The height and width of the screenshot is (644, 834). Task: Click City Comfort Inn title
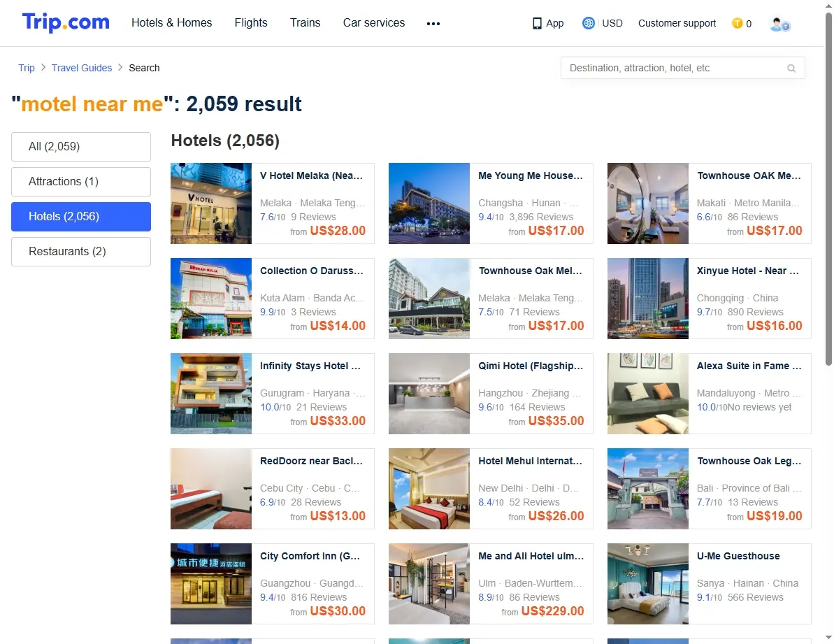pos(310,557)
